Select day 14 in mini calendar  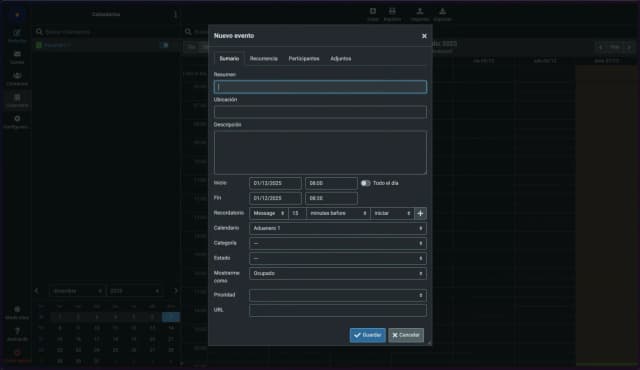pyautogui.click(x=171, y=328)
